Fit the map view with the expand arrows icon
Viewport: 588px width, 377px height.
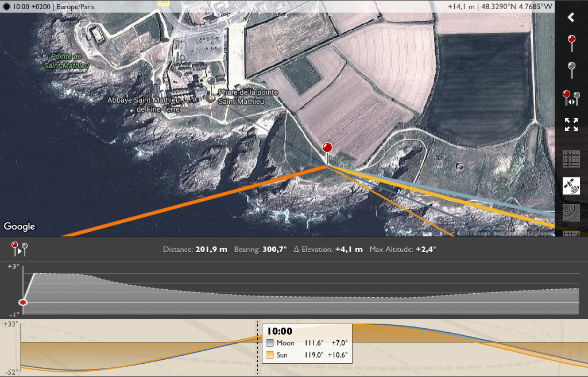[571, 125]
